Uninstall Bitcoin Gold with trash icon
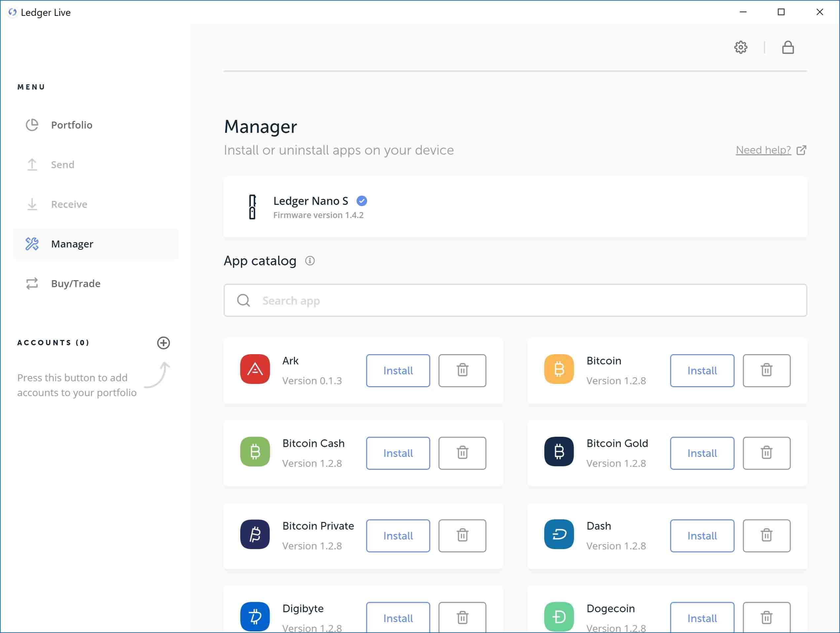The height and width of the screenshot is (633, 840). tap(767, 453)
